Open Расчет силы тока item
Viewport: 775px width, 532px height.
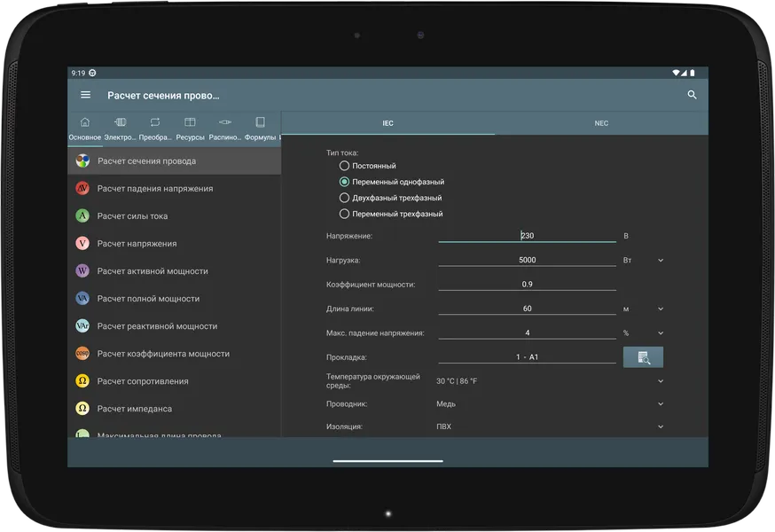click(175, 216)
